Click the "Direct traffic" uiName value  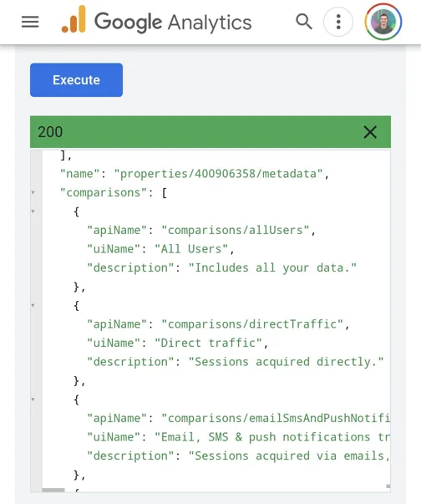click(209, 343)
